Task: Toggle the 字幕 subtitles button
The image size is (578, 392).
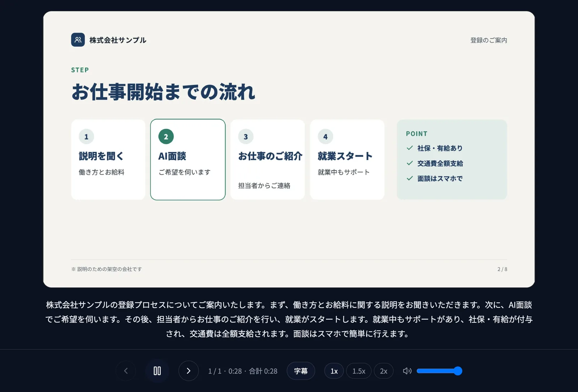Action: pos(301,371)
